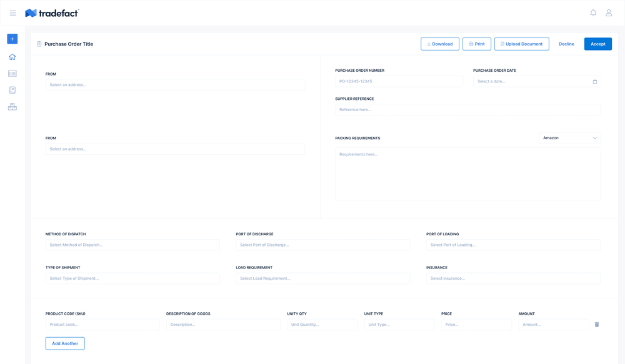Image resolution: width=625 pixels, height=364 pixels.
Task: Click Upload Document button
Action: point(522,44)
